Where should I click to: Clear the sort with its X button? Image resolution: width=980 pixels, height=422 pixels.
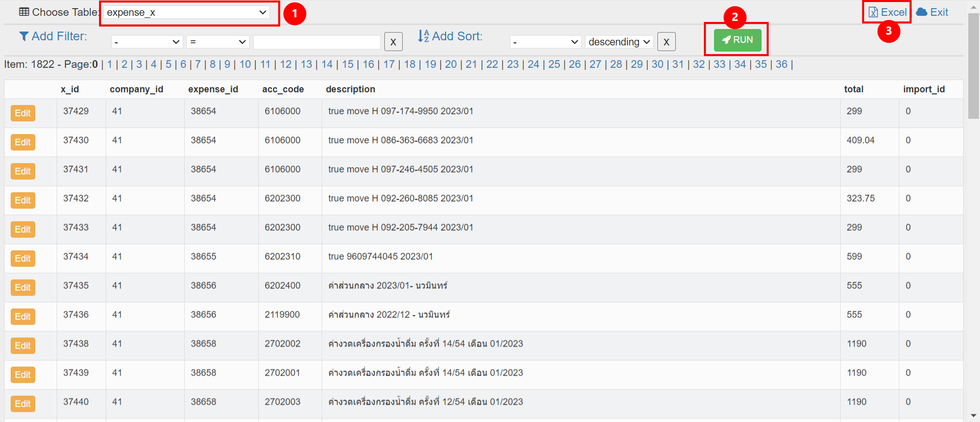[666, 42]
